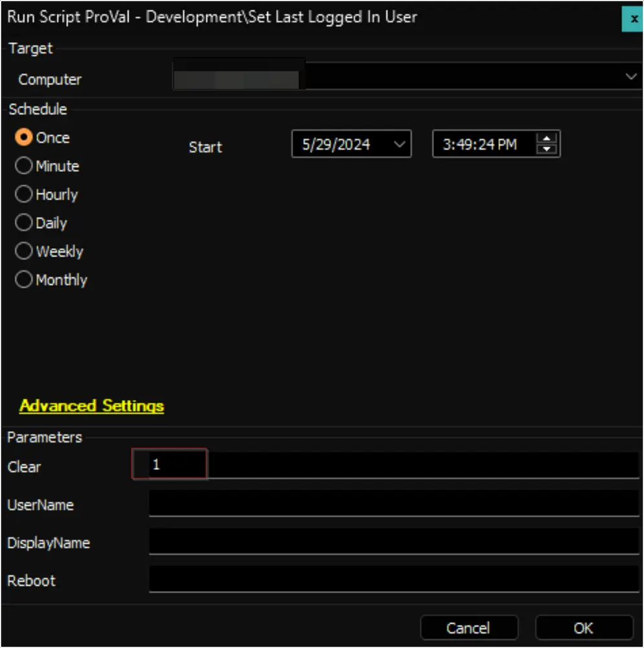Open the Advanced Settings link
The image size is (644, 648).
coord(92,406)
